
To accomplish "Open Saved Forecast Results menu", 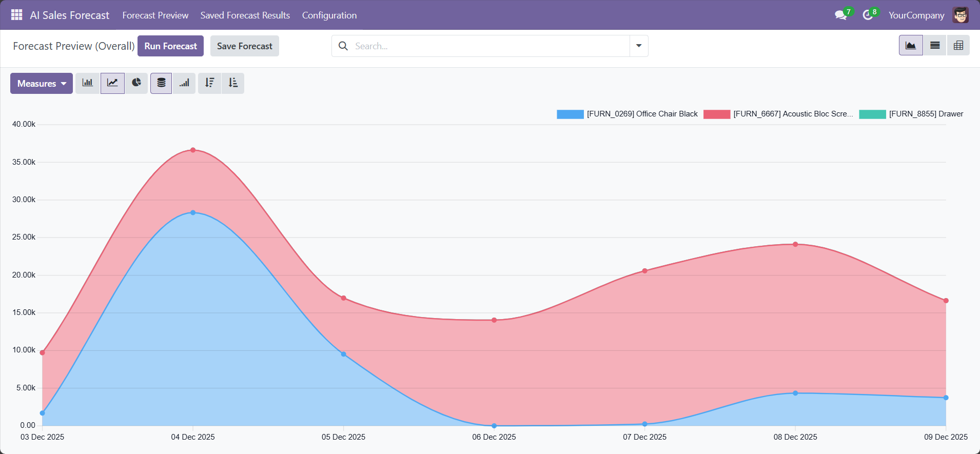I will click(245, 15).
